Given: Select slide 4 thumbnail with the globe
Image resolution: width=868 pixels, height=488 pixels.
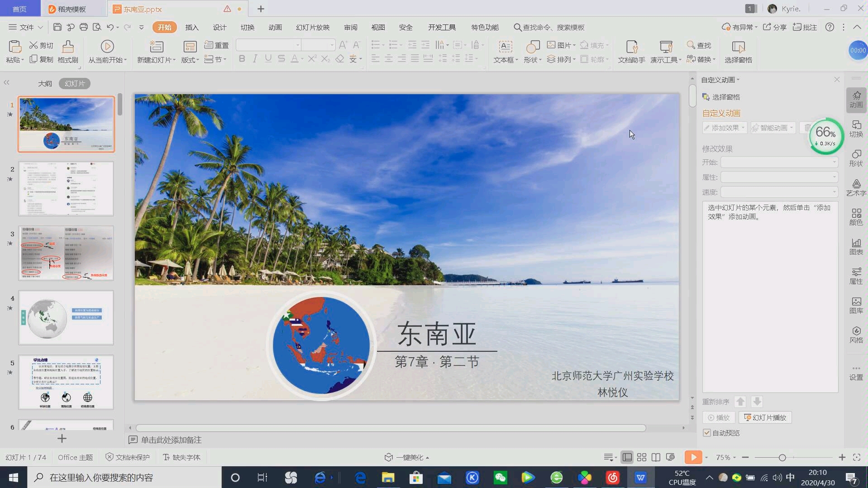Looking at the screenshot, I should tap(66, 317).
